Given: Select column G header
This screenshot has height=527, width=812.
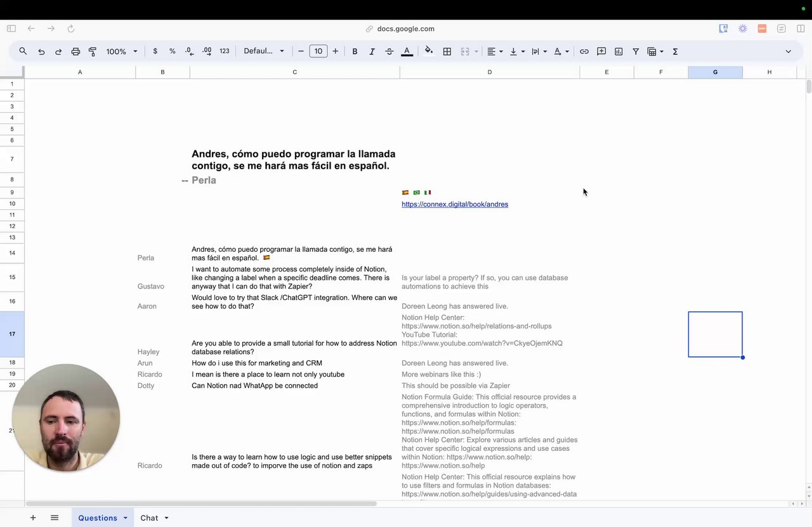Looking at the screenshot, I should point(715,72).
